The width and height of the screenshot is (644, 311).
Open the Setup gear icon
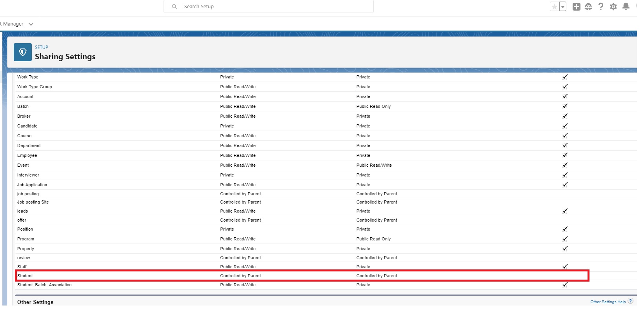[x=613, y=7]
